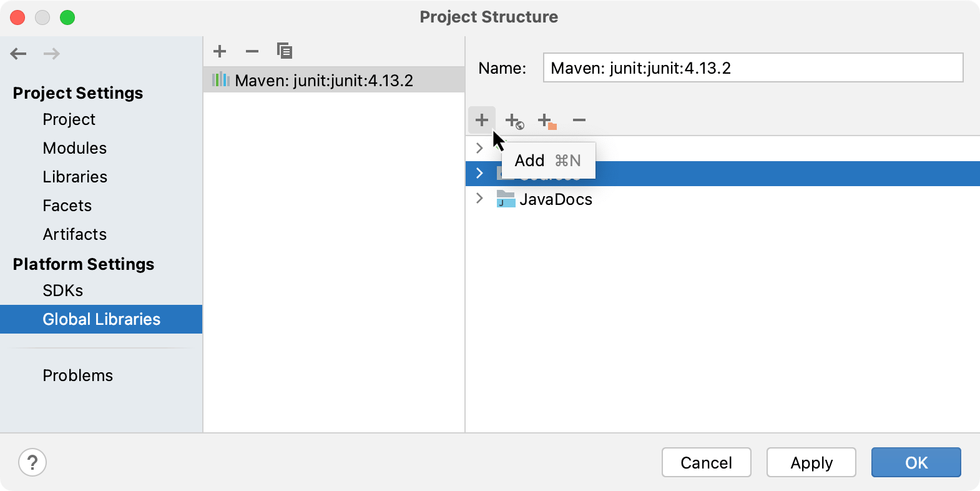Click the Apply button
980x491 pixels.
[x=811, y=462]
